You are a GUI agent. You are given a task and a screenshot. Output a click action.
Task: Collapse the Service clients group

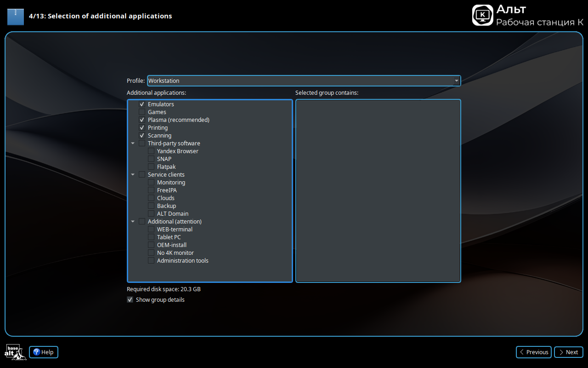(133, 175)
